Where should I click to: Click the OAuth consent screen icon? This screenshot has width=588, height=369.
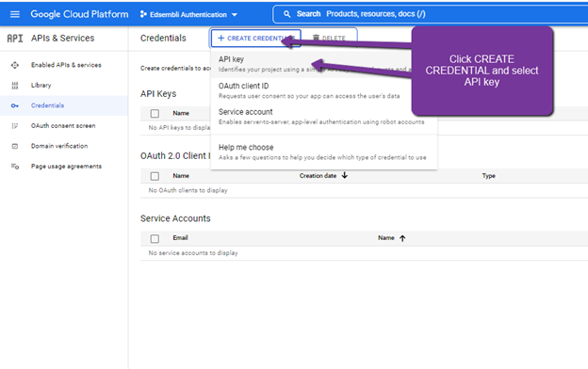point(15,126)
